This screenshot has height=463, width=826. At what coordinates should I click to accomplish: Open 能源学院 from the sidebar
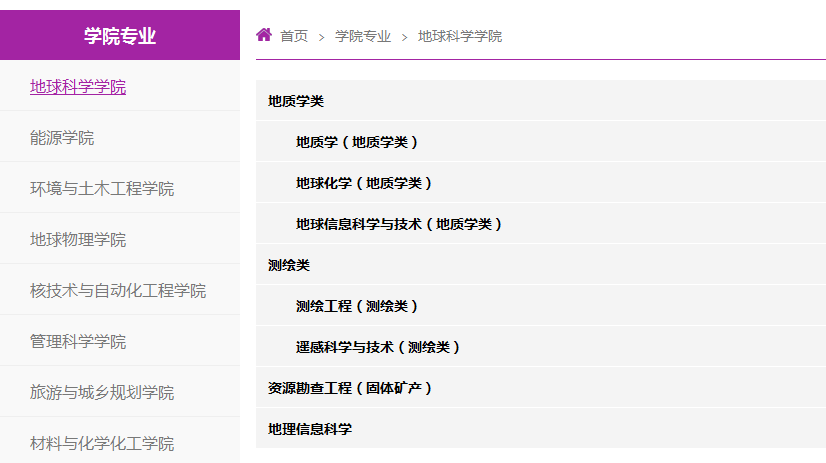tap(62, 138)
